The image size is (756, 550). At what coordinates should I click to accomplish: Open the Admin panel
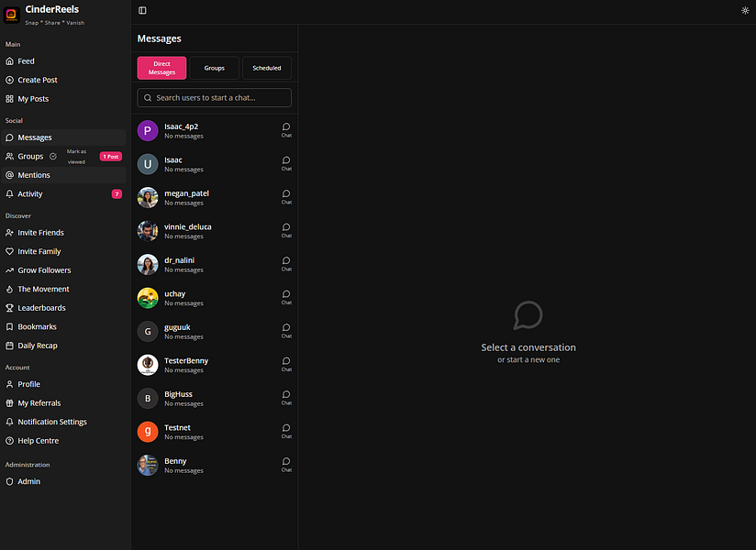click(63, 481)
